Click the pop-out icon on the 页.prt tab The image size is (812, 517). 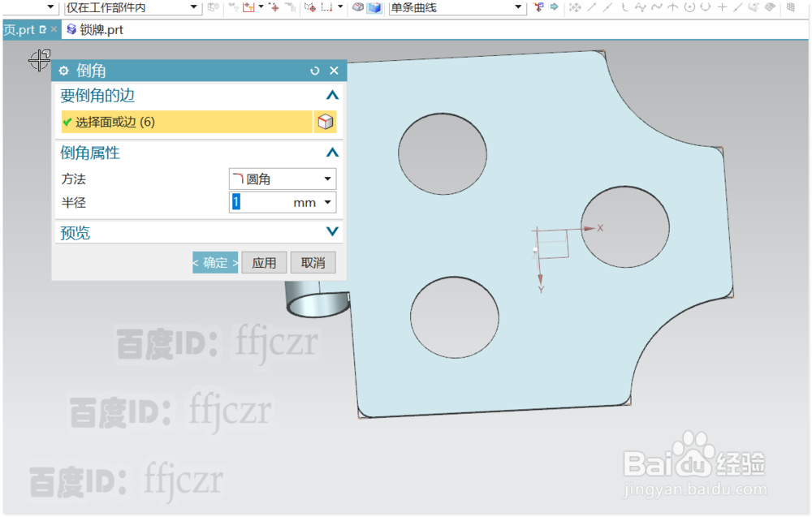click(43, 29)
